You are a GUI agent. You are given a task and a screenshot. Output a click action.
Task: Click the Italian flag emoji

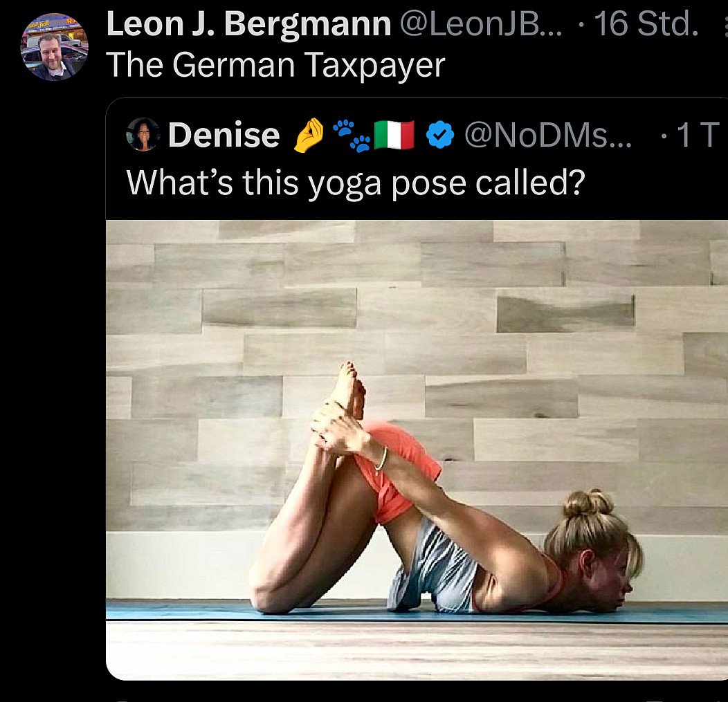click(394, 135)
